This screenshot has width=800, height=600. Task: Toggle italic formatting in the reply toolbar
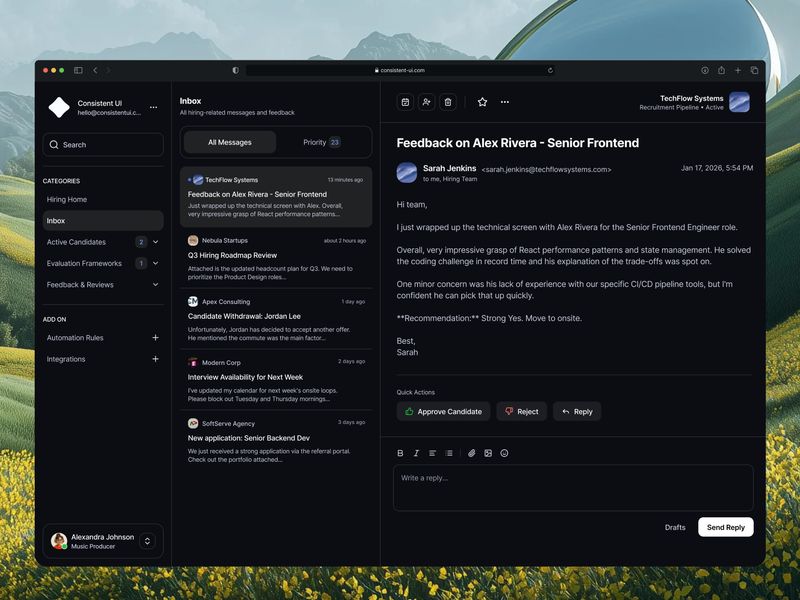coord(415,453)
